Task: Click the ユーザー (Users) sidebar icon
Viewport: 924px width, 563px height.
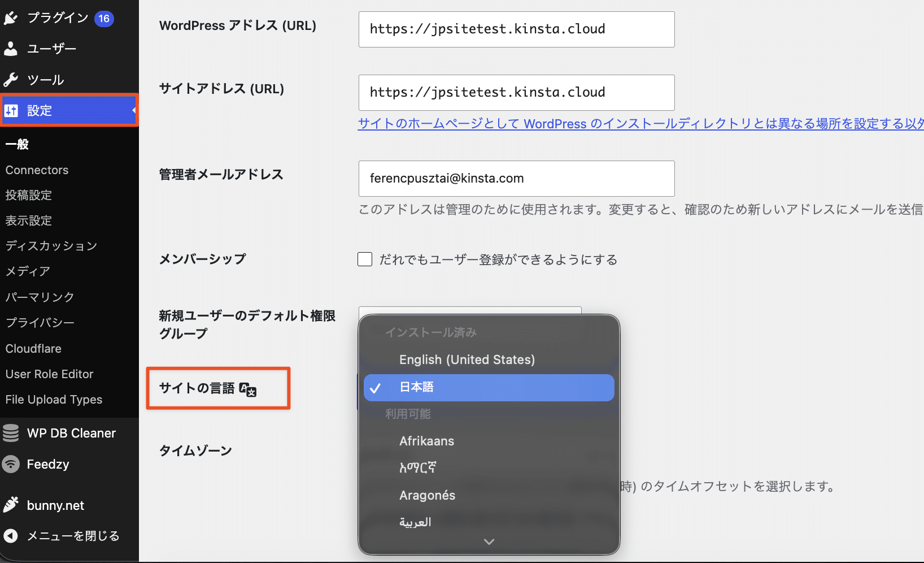Action: click(x=11, y=49)
